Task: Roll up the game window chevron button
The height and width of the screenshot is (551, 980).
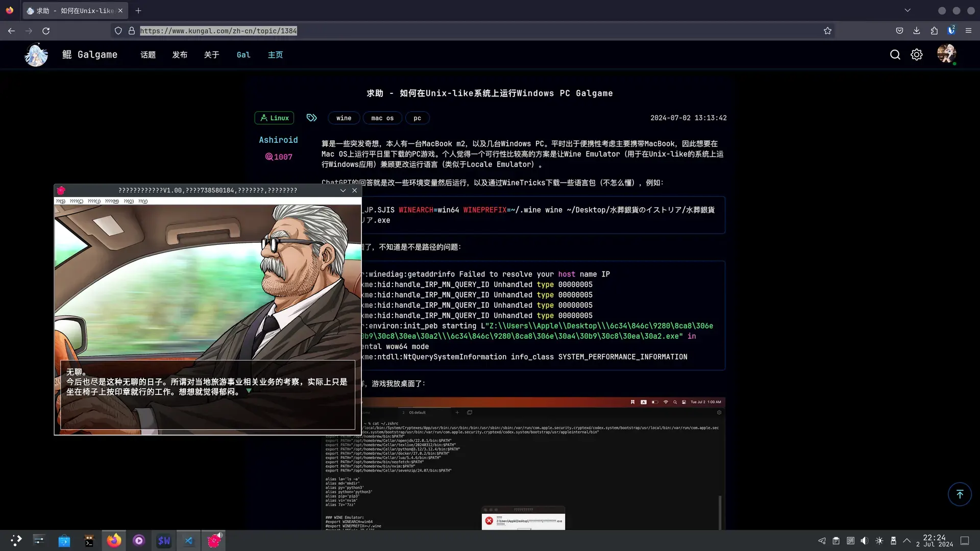Action: [343, 190]
